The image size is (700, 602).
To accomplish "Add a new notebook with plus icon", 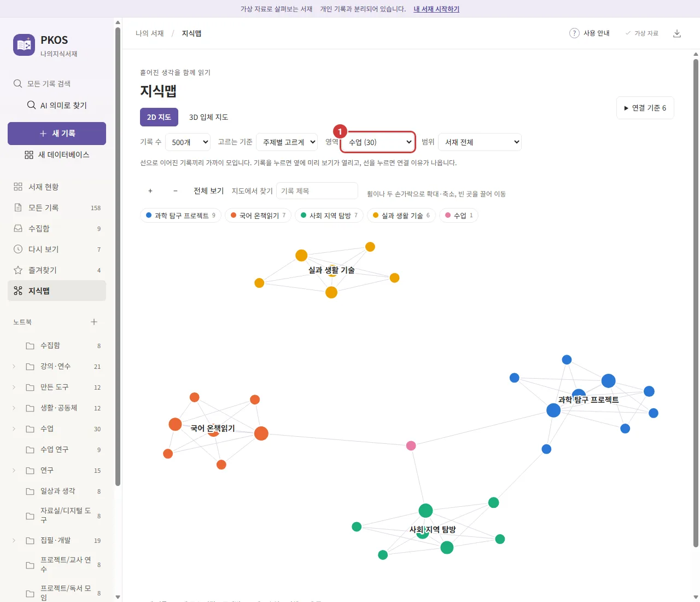I will 94,322.
